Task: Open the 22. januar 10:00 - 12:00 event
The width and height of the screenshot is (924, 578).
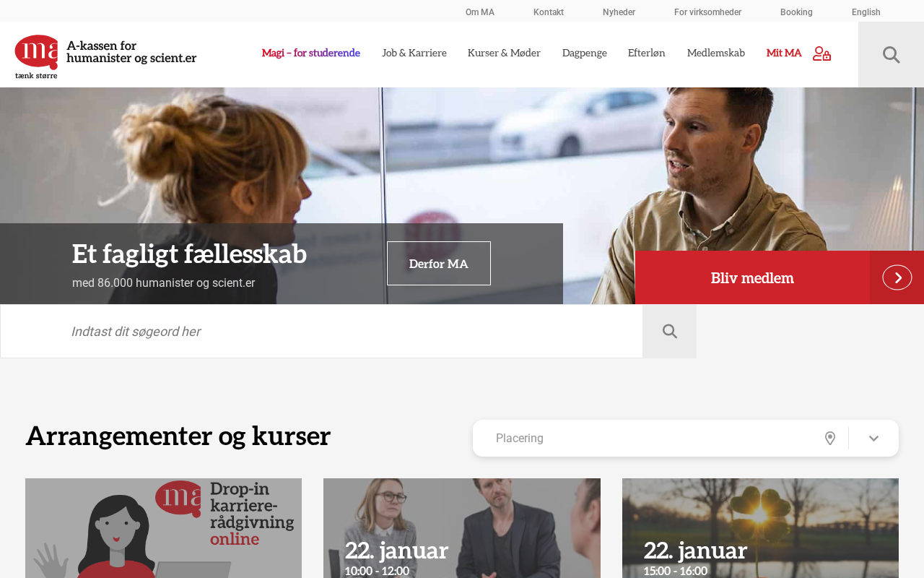Action: coord(462,528)
